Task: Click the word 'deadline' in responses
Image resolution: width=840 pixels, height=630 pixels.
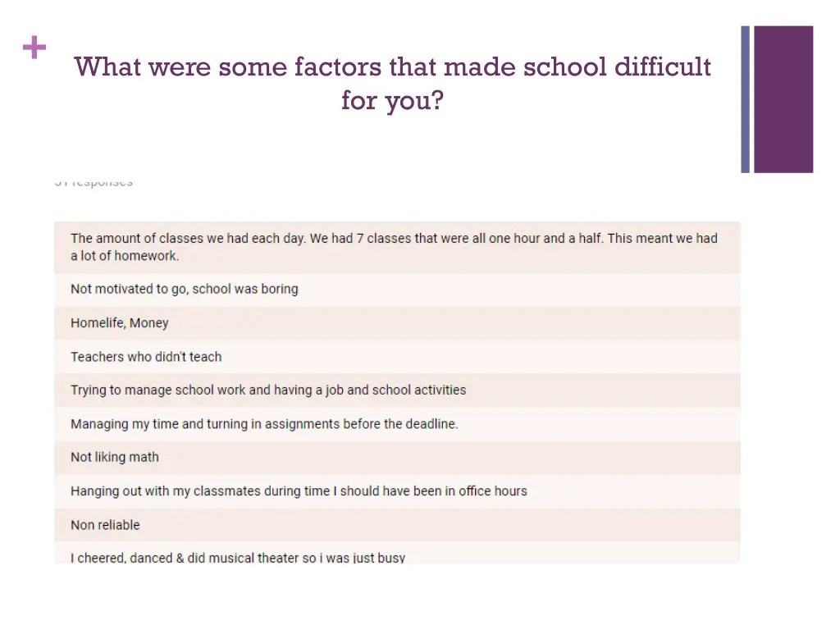Action: point(431,424)
